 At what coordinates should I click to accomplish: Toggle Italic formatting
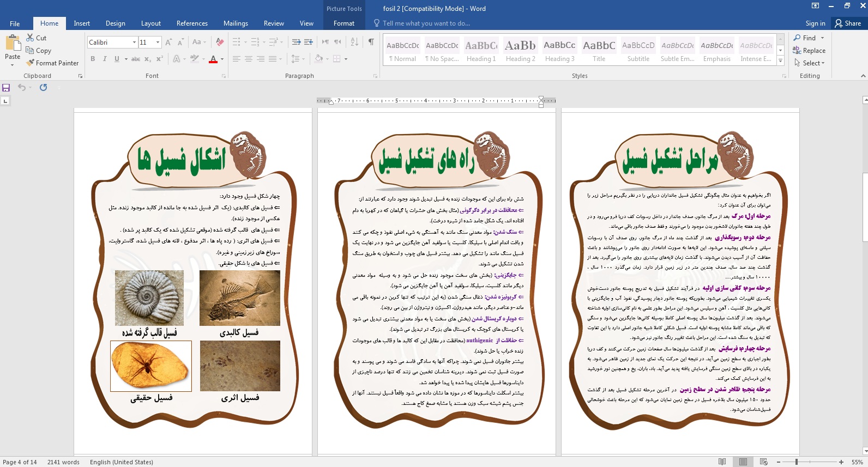tap(105, 59)
